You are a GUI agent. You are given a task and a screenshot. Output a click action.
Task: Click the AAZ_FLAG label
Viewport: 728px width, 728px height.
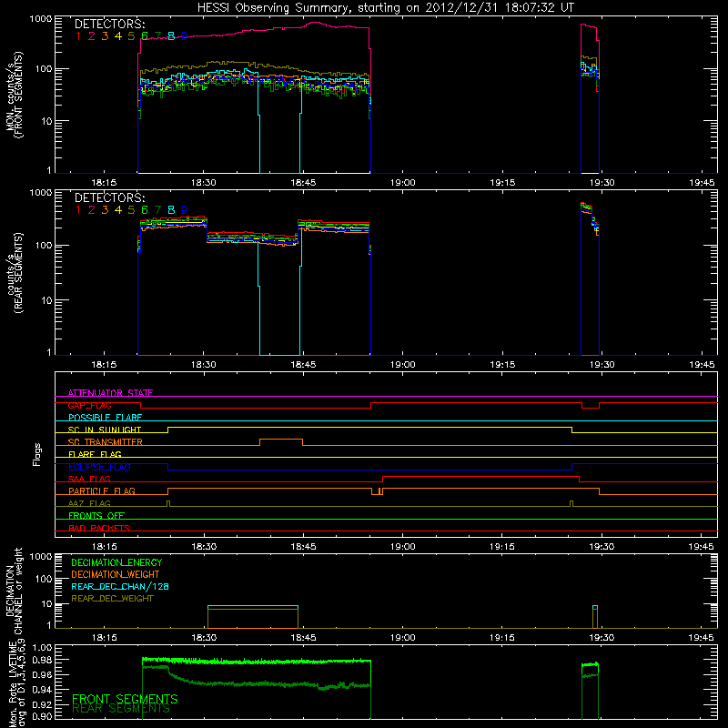89,504
